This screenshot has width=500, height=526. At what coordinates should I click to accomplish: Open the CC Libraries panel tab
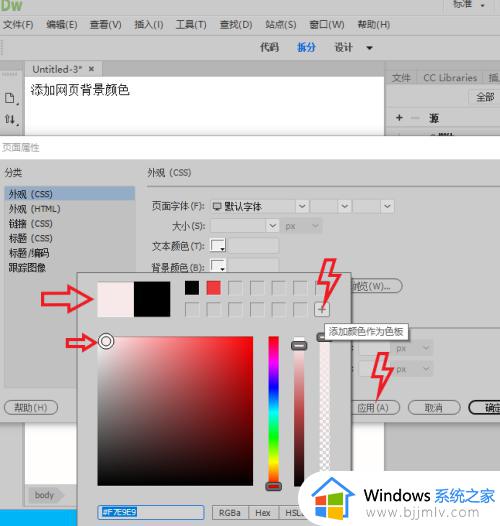pyautogui.click(x=450, y=78)
